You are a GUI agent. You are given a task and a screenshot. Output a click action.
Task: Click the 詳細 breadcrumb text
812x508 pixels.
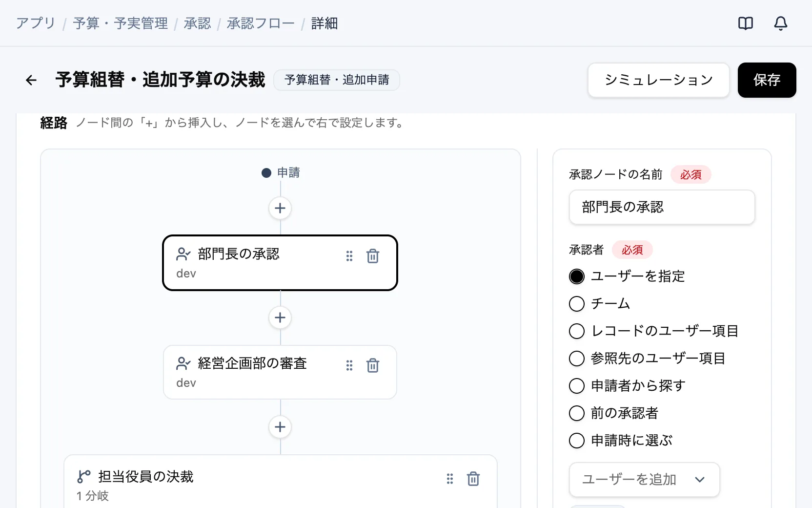pyautogui.click(x=324, y=23)
